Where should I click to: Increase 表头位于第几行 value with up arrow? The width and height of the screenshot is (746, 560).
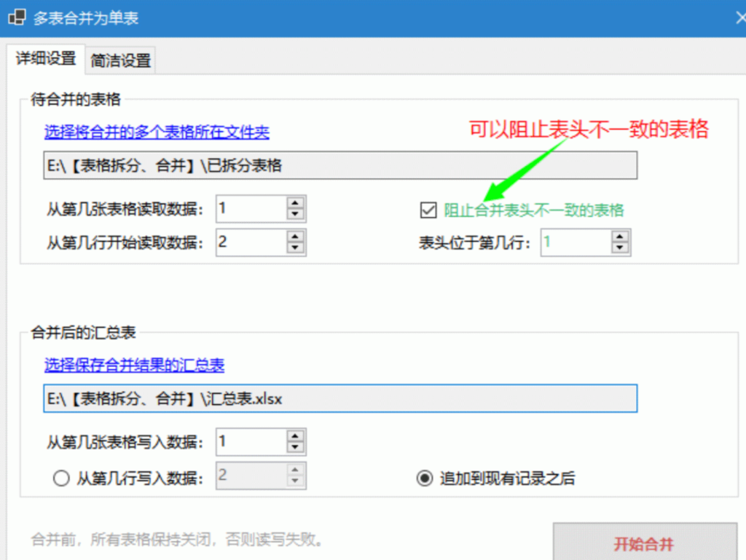click(x=620, y=236)
